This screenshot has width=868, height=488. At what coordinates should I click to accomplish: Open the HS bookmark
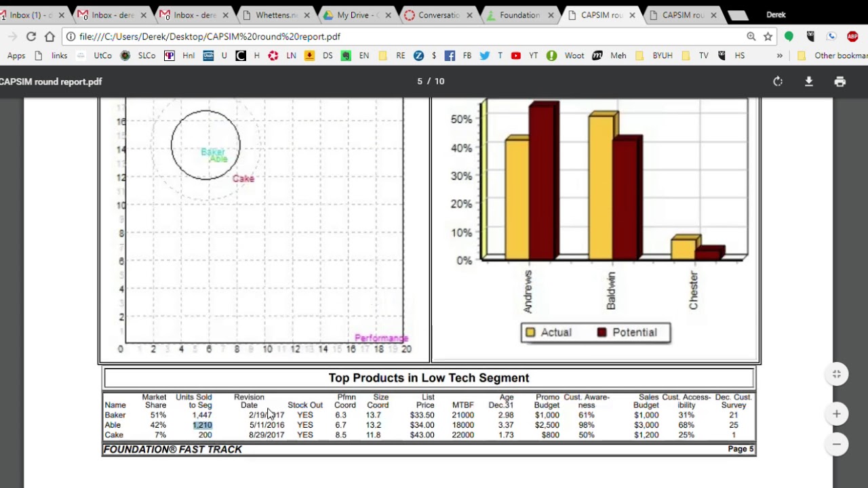click(732, 56)
